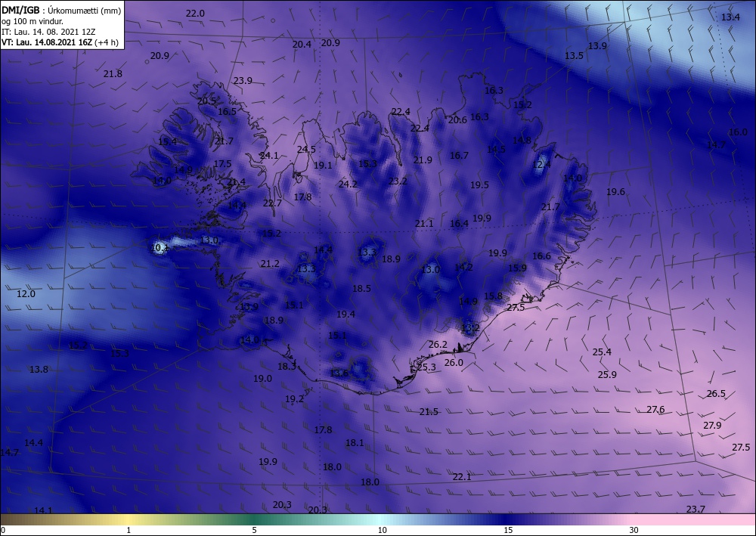Click the map value 13.4
Image resolution: width=756 pixels, height=536 pixels.
(x=730, y=17)
